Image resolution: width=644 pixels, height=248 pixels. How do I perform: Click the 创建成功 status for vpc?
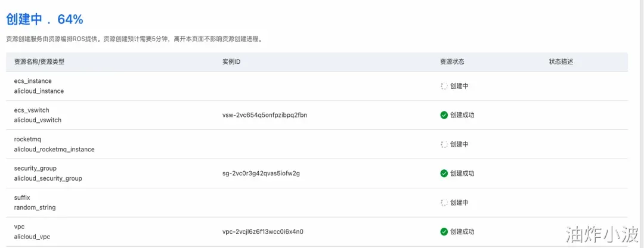(x=462, y=231)
